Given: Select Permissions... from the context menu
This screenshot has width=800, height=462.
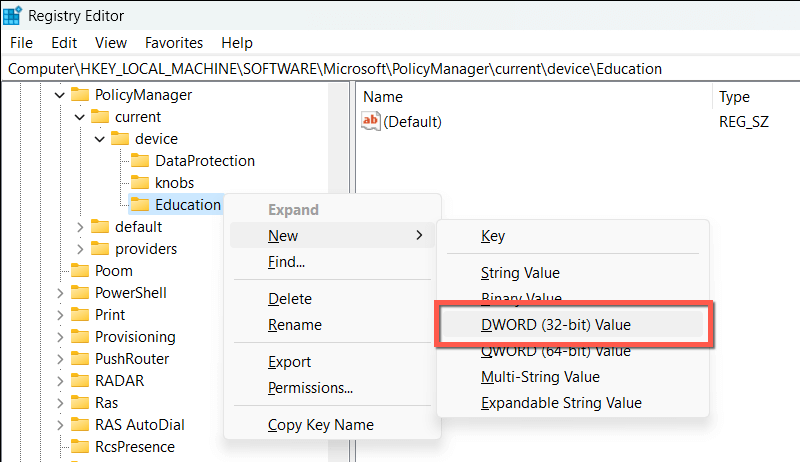Looking at the screenshot, I should [x=310, y=388].
